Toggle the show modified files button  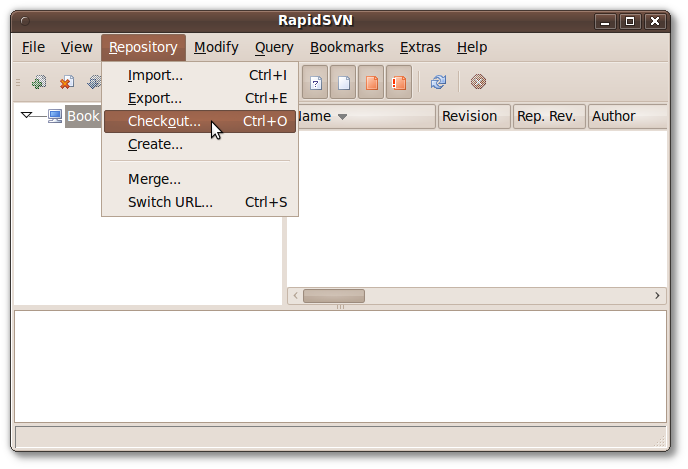[371, 82]
